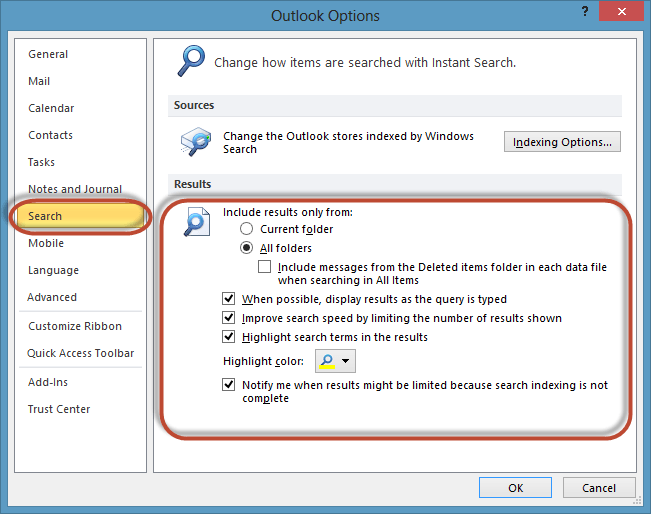The width and height of the screenshot is (651, 514).
Task: Open the Mobile options category
Action: tap(46, 243)
